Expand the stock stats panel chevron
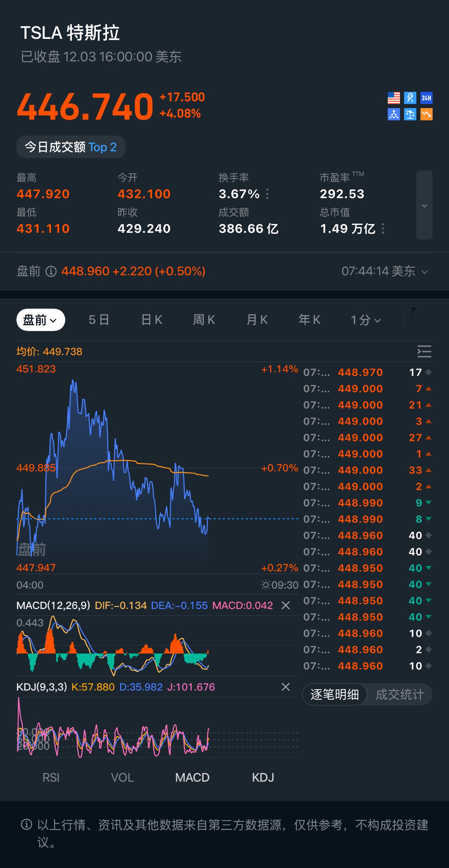The width and height of the screenshot is (449, 868). (x=424, y=205)
